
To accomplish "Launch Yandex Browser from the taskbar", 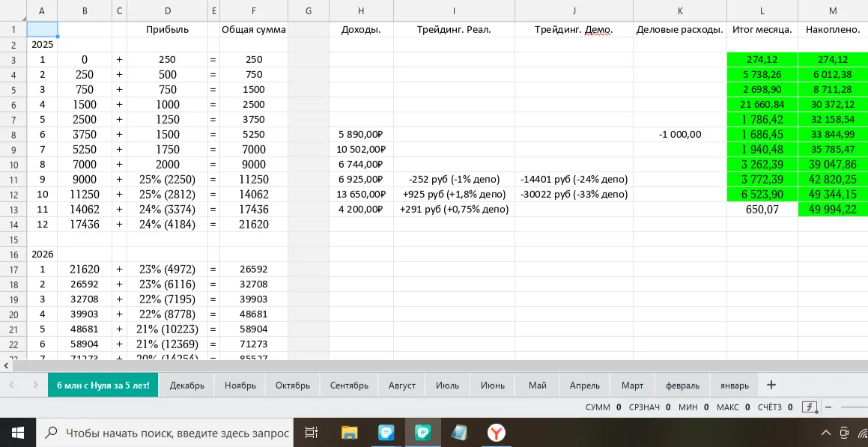I will 497,433.
